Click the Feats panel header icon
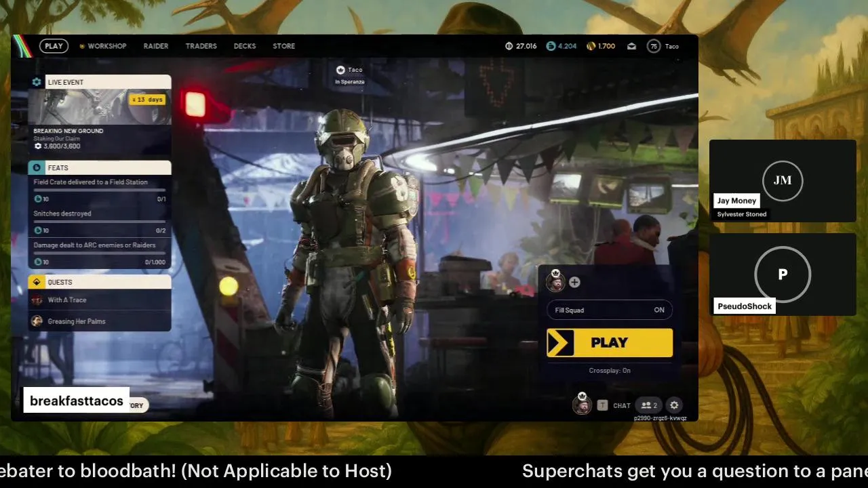The width and height of the screenshot is (868, 488). (37, 167)
